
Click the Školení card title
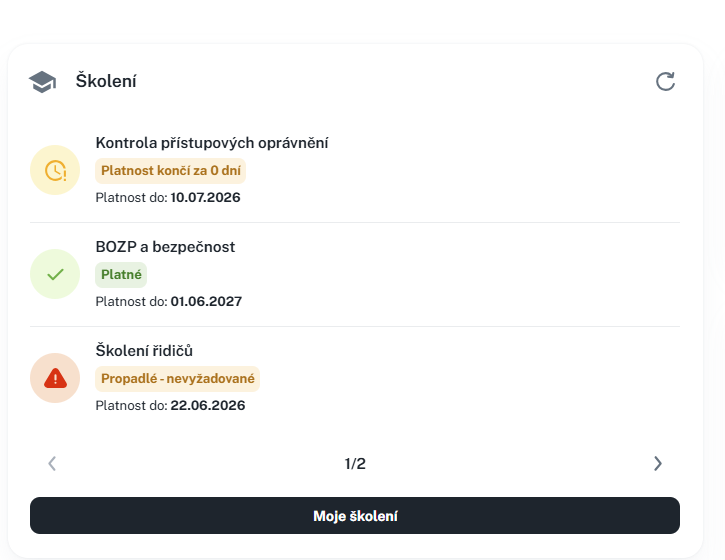coord(106,81)
